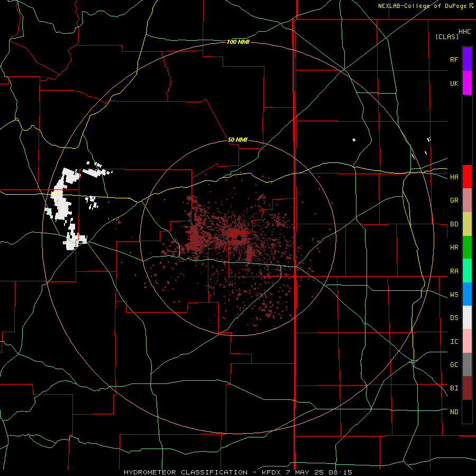Click the BD legend label

(454, 224)
